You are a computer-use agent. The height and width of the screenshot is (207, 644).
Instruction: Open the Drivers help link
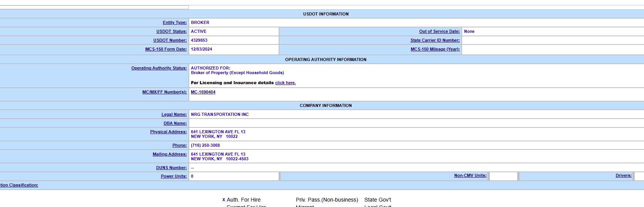(624, 176)
